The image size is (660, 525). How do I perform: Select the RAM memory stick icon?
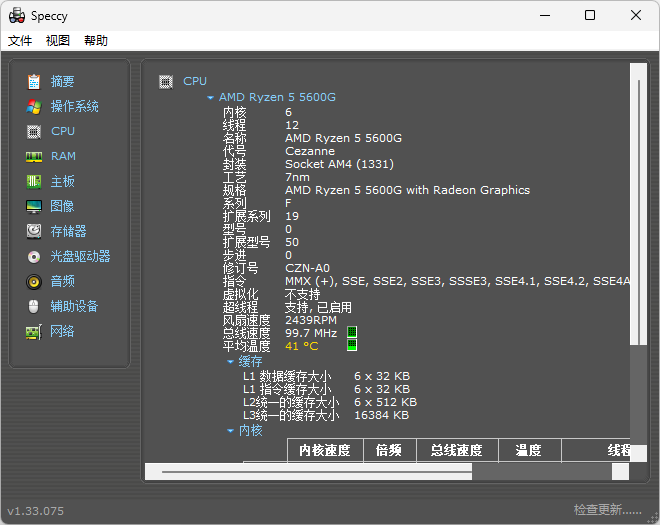34,157
